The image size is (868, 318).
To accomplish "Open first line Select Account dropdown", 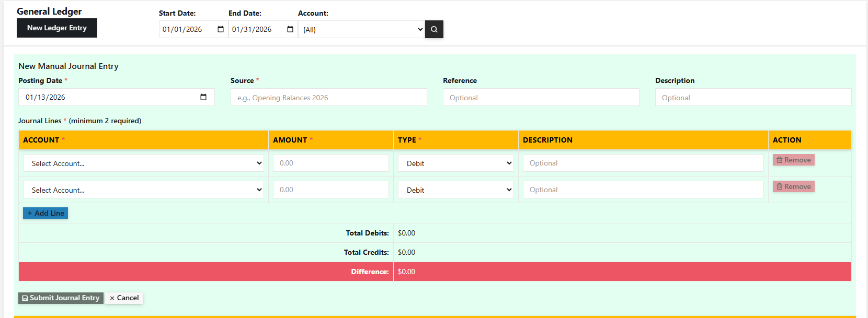I will (143, 163).
